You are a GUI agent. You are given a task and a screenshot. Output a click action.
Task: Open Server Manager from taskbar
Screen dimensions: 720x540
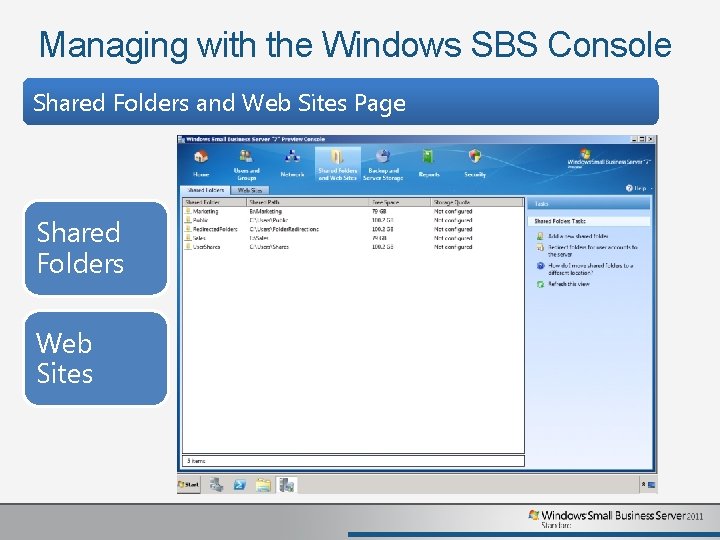pyautogui.click(x=216, y=484)
